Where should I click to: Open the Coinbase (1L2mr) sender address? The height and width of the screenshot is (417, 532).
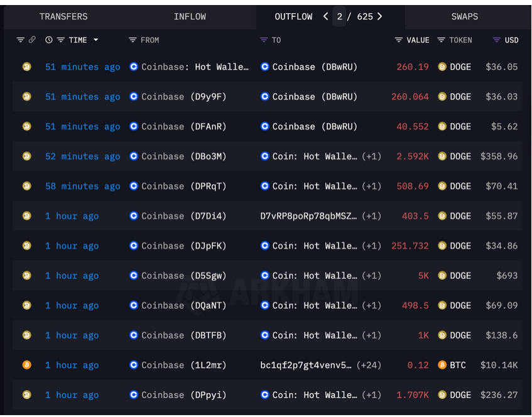click(178, 365)
